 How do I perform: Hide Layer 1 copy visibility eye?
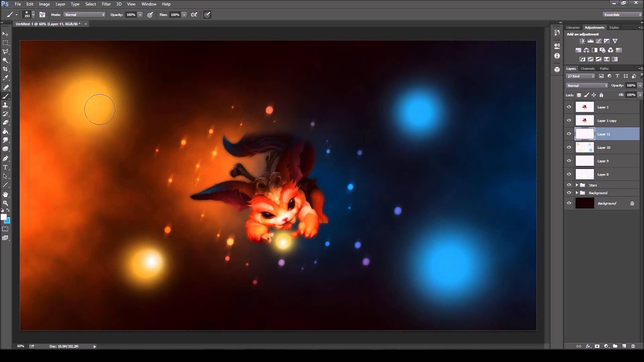(x=569, y=121)
